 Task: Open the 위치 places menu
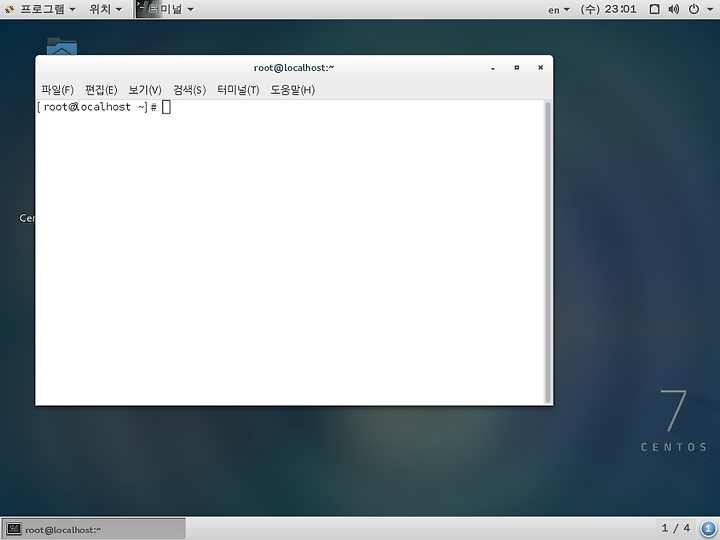tap(106, 9)
